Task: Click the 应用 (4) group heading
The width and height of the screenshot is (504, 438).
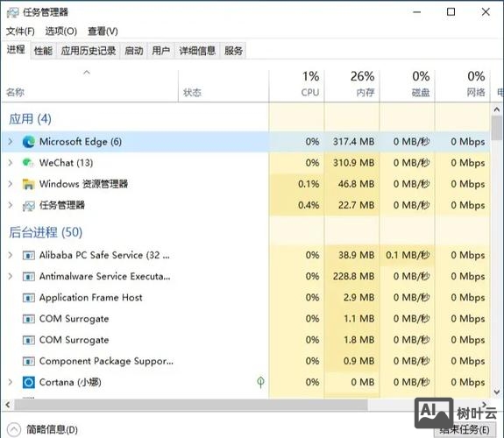Action: pos(30,119)
